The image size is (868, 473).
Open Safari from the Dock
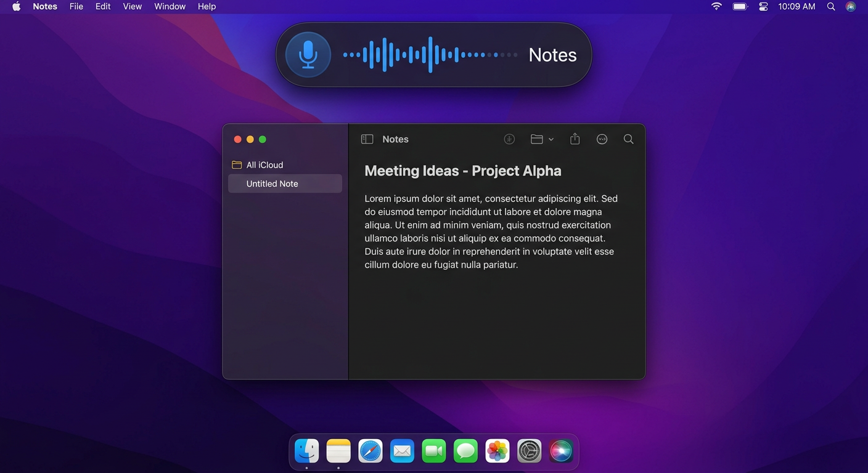371,451
